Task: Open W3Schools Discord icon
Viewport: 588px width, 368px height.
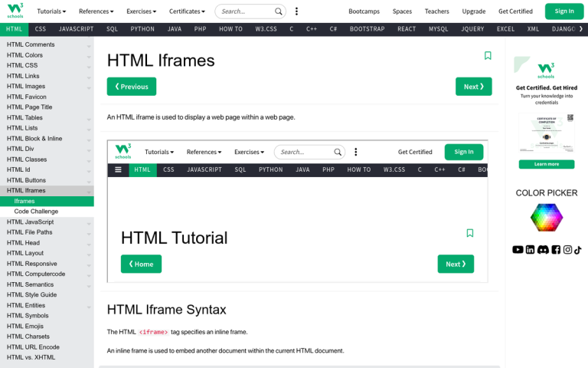Action: pyautogui.click(x=543, y=250)
